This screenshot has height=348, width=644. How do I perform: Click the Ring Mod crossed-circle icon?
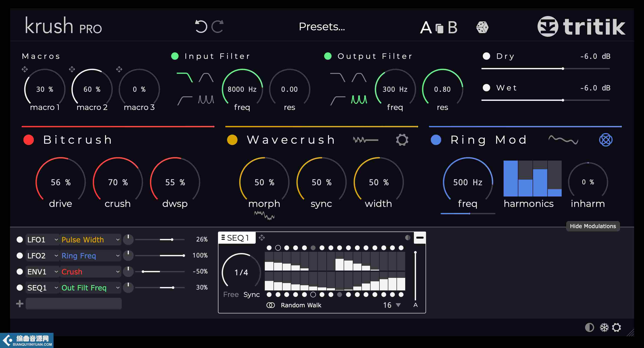[x=606, y=140]
